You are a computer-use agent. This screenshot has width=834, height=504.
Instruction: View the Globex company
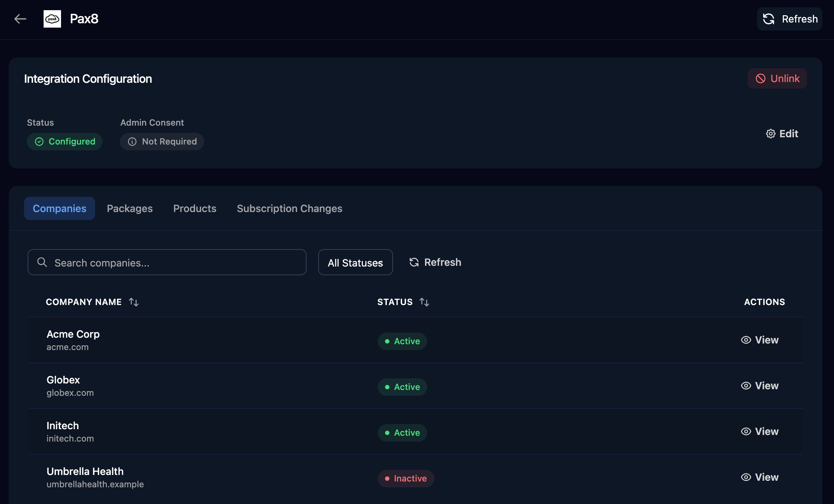pos(760,386)
